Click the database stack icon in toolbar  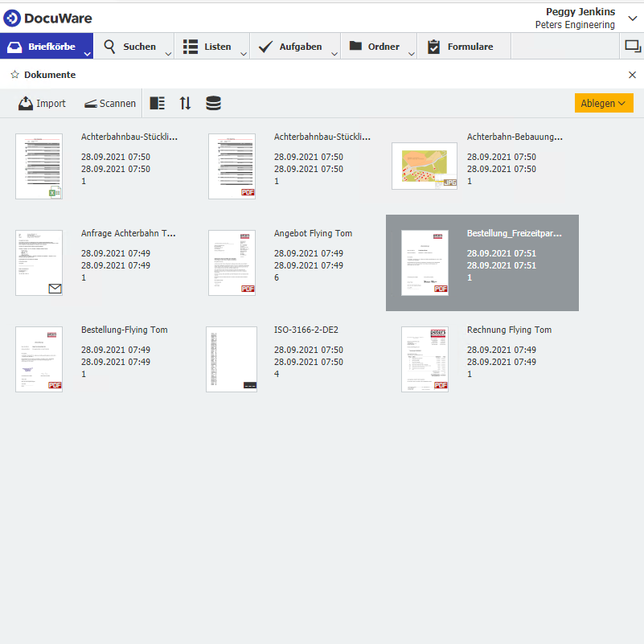tap(213, 104)
